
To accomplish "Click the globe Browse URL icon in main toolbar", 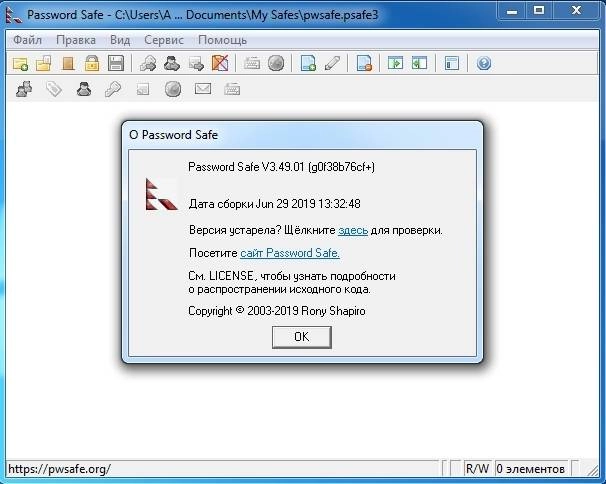I will [276, 63].
